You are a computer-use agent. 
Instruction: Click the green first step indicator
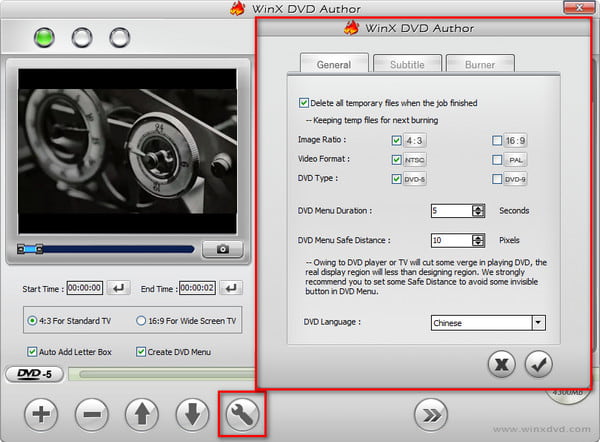(x=44, y=38)
